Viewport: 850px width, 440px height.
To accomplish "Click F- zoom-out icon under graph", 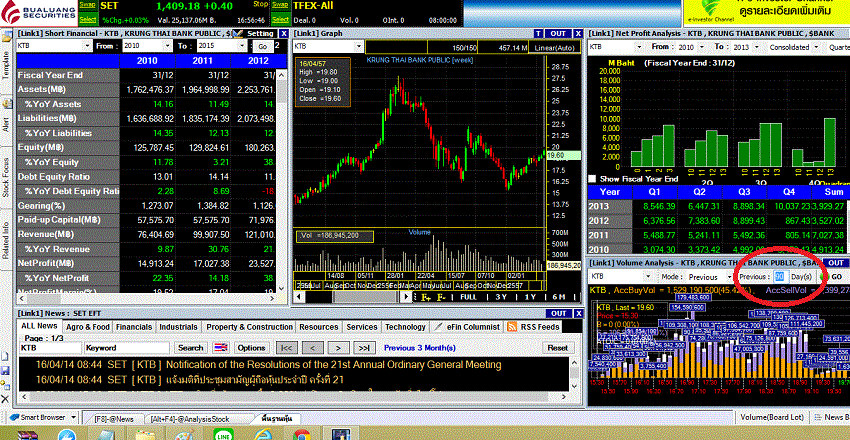I will tap(441, 297).
